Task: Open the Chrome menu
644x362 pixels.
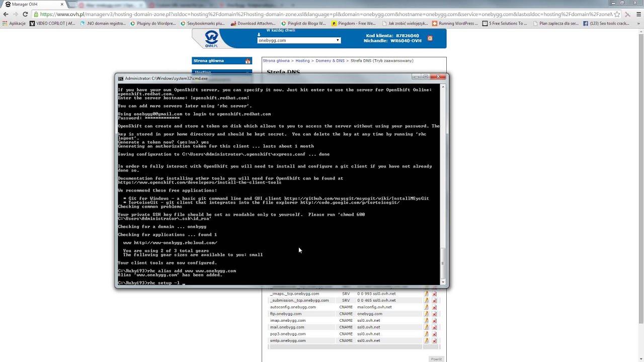Action: pyautogui.click(x=637, y=14)
